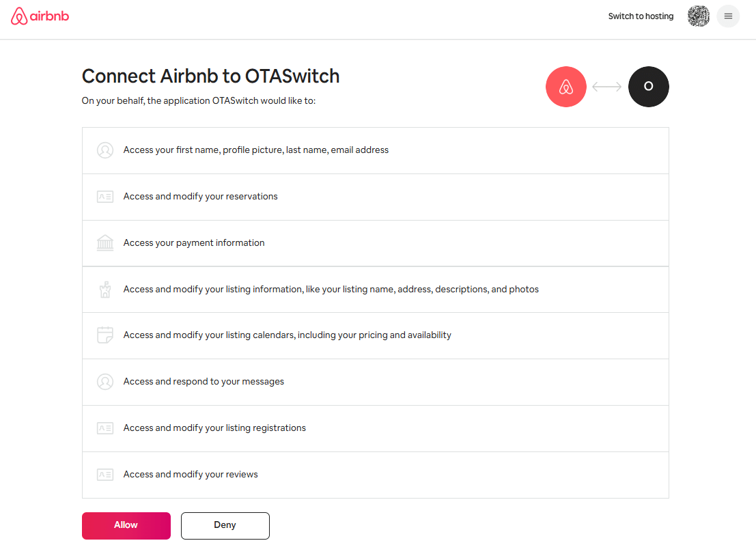Click the card icon beside reviews permission
The width and height of the screenshot is (756, 558).
tap(105, 475)
